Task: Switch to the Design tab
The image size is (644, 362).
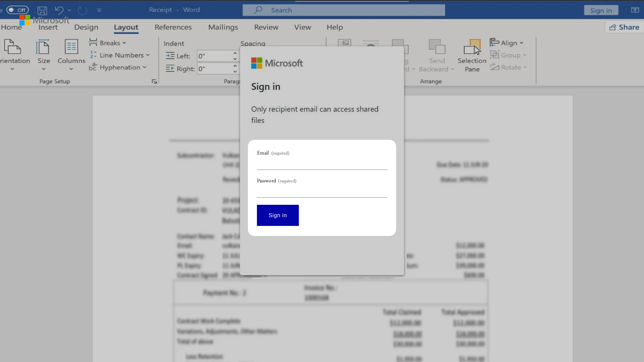Action: [86, 27]
